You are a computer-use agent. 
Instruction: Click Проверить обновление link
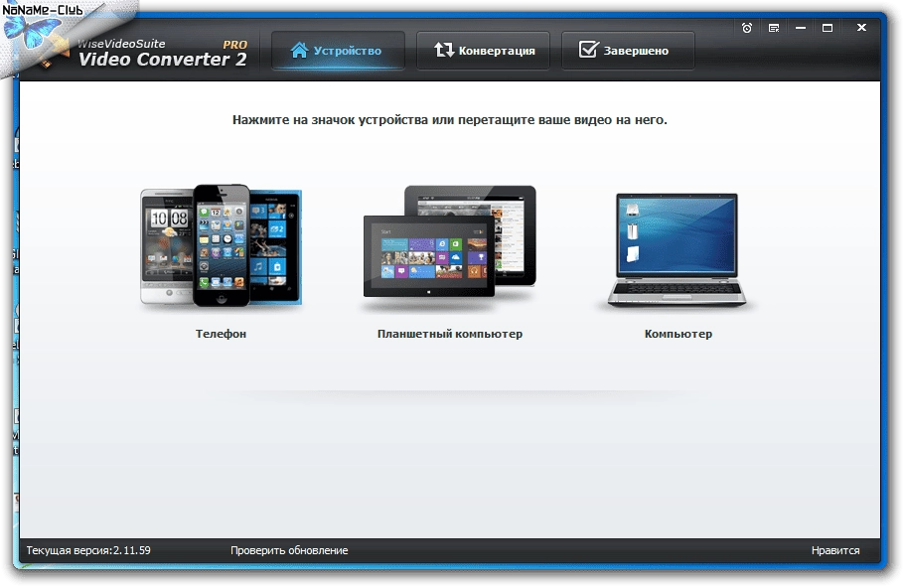(x=289, y=550)
